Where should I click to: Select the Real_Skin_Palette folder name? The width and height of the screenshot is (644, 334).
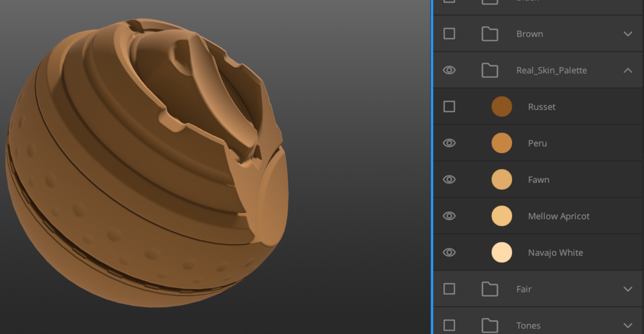coord(552,70)
